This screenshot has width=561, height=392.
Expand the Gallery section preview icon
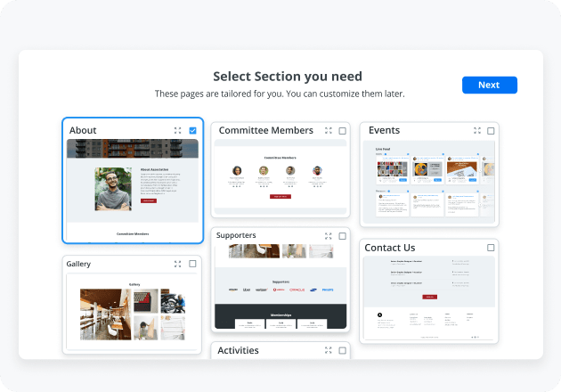point(177,264)
